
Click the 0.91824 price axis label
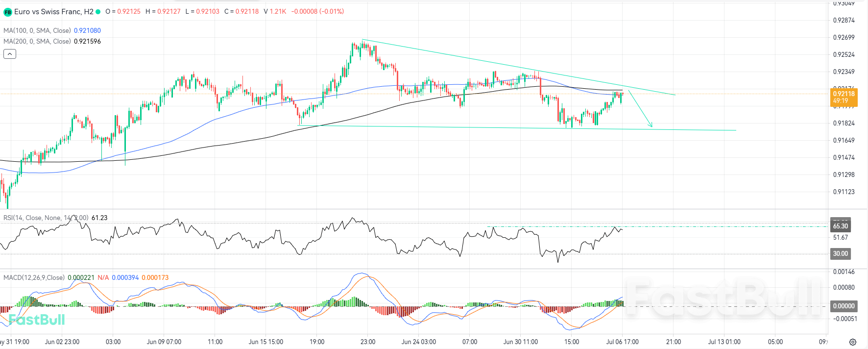click(844, 123)
